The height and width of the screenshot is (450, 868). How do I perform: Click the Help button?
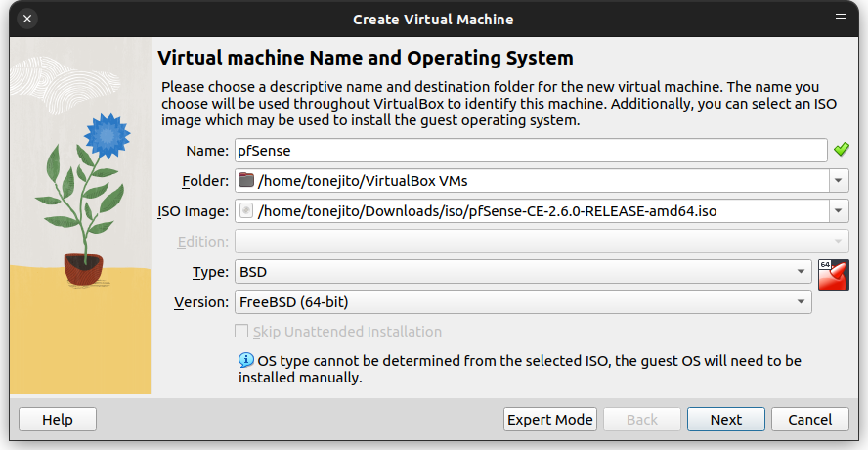click(x=58, y=420)
